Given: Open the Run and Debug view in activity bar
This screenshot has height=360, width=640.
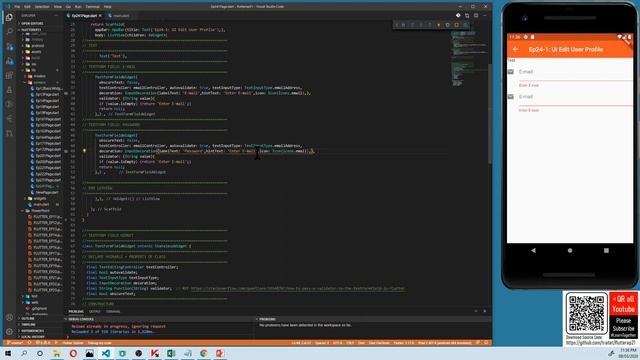Looking at the screenshot, I should [x=9, y=61].
